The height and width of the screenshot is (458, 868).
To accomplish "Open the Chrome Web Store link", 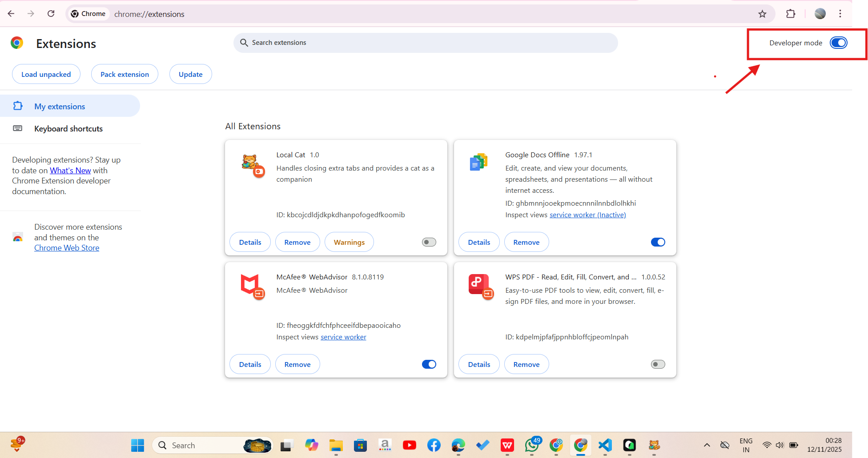I will pyautogui.click(x=67, y=248).
